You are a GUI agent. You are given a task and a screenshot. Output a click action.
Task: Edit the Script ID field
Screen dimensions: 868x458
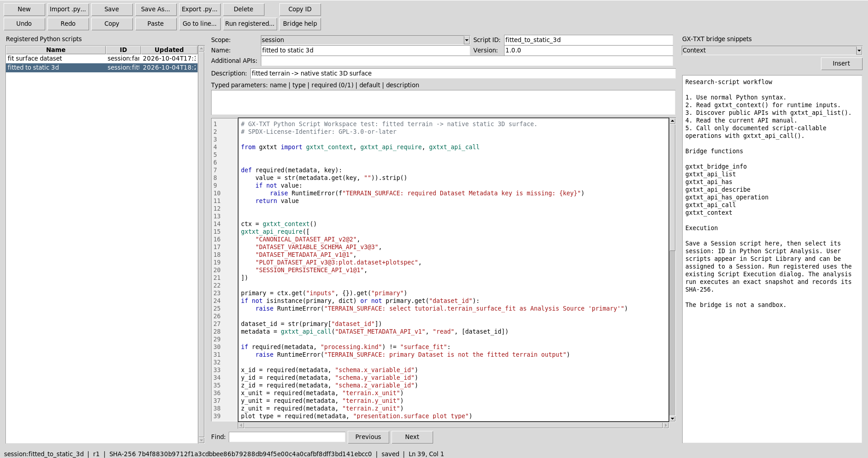tap(589, 40)
